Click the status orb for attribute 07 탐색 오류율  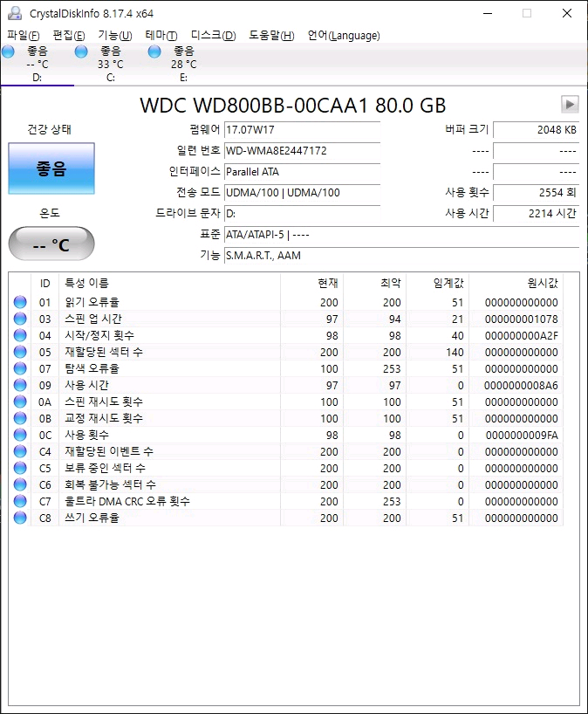pos(20,368)
